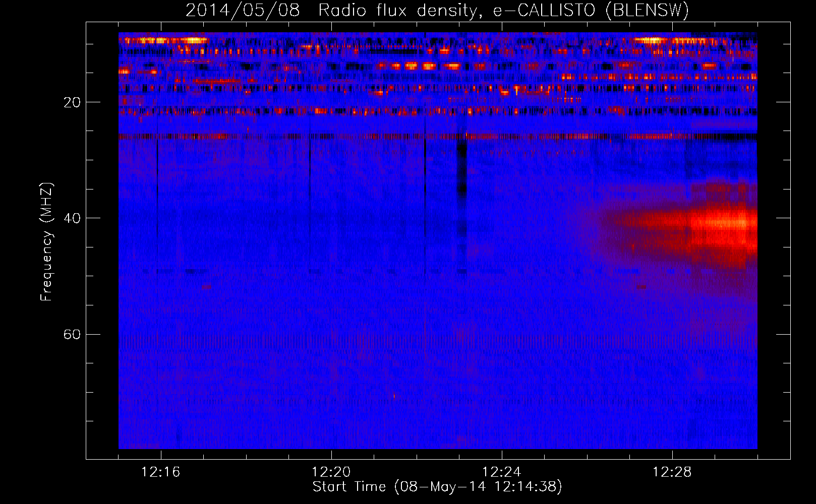Click the '20' frequency tick label
Screen dimensions: 816x504
click(72, 103)
